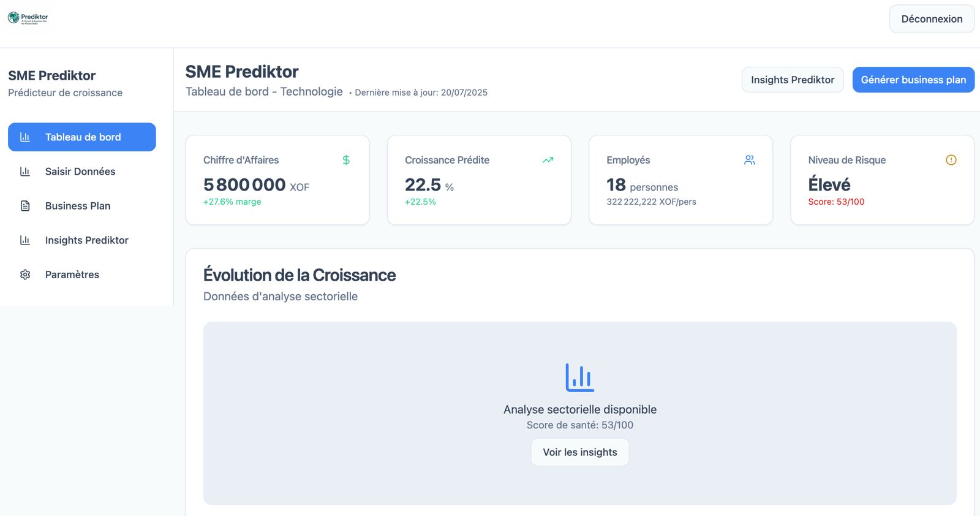
Task: Click the Paramètres gear icon
Action: coord(25,275)
